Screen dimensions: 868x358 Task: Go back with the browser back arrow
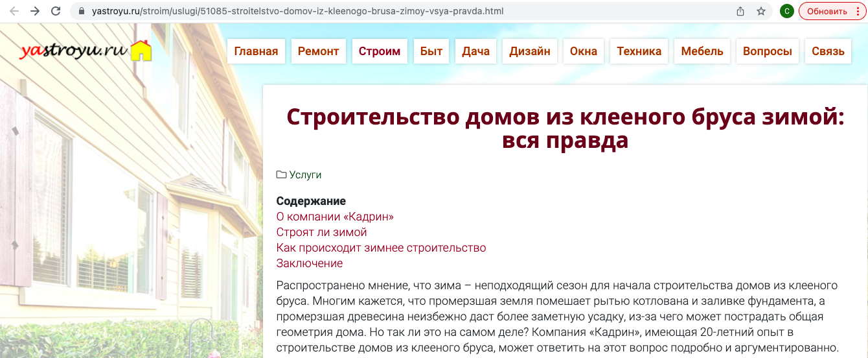coord(14,11)
